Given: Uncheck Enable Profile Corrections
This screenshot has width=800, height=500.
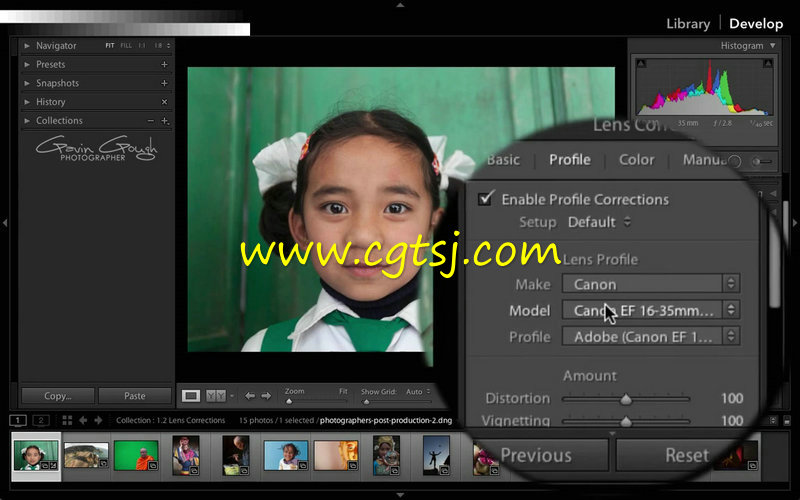Looking at the screenshot, I should point(486,198).
